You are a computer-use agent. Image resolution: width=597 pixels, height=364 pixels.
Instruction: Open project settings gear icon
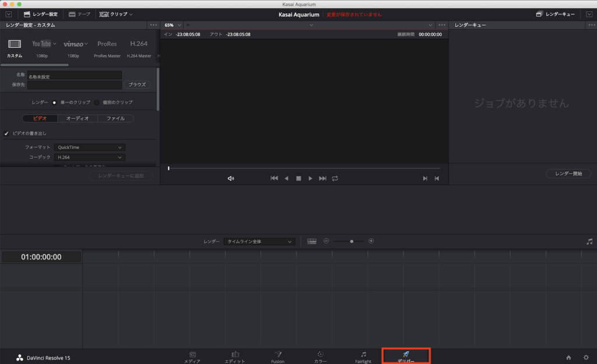coord(586,357)
